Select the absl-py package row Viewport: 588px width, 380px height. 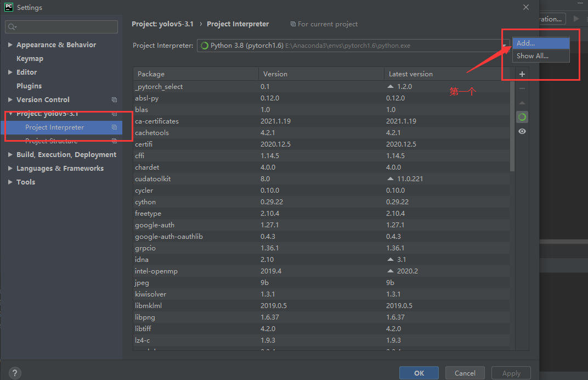(x=321, y=98)
